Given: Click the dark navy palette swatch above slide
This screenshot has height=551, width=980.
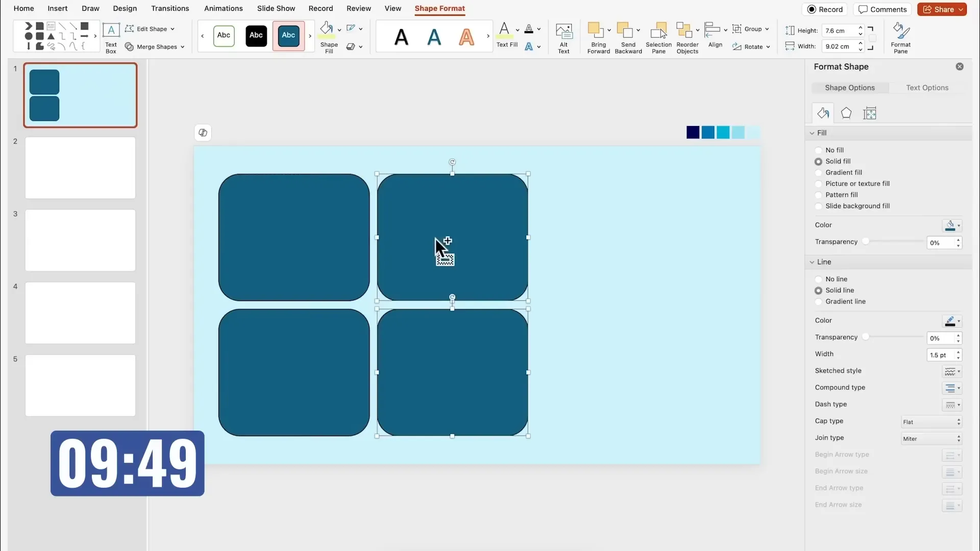Looking at the screenshot, I should 693,133.
